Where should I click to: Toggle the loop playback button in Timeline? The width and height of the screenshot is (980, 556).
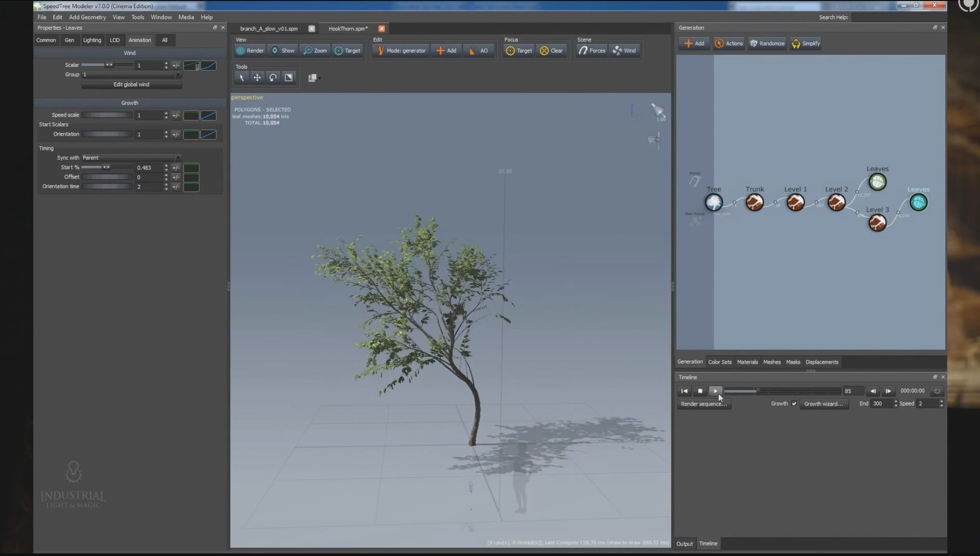point(937,391)
